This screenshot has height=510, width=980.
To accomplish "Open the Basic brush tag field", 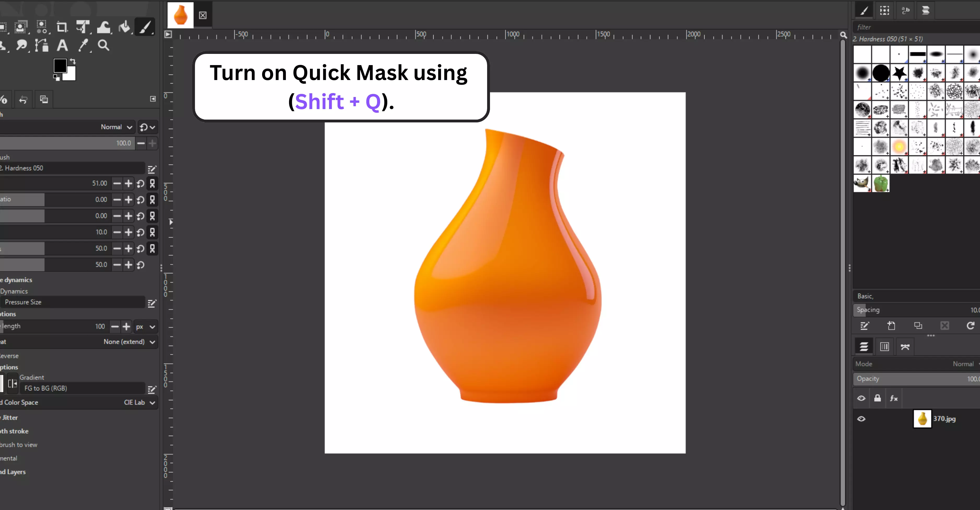I will (916, 296).
